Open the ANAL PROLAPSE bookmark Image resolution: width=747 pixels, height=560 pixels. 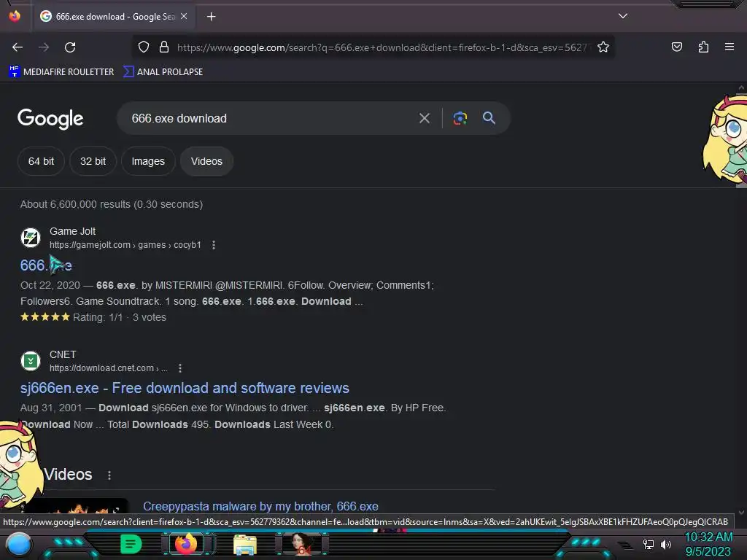point(163,72)
